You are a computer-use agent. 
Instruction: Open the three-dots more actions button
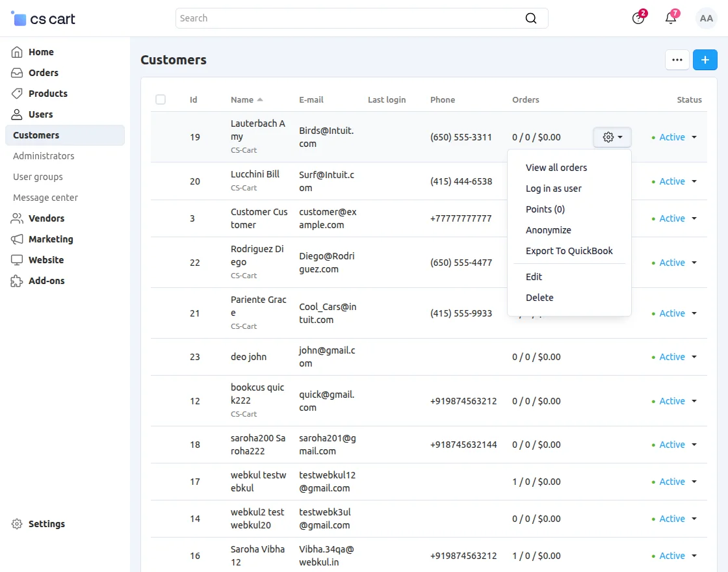677,60
